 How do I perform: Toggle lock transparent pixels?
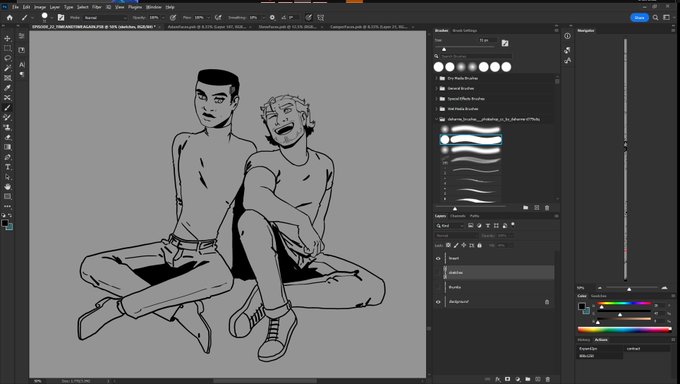coord(448,245)
